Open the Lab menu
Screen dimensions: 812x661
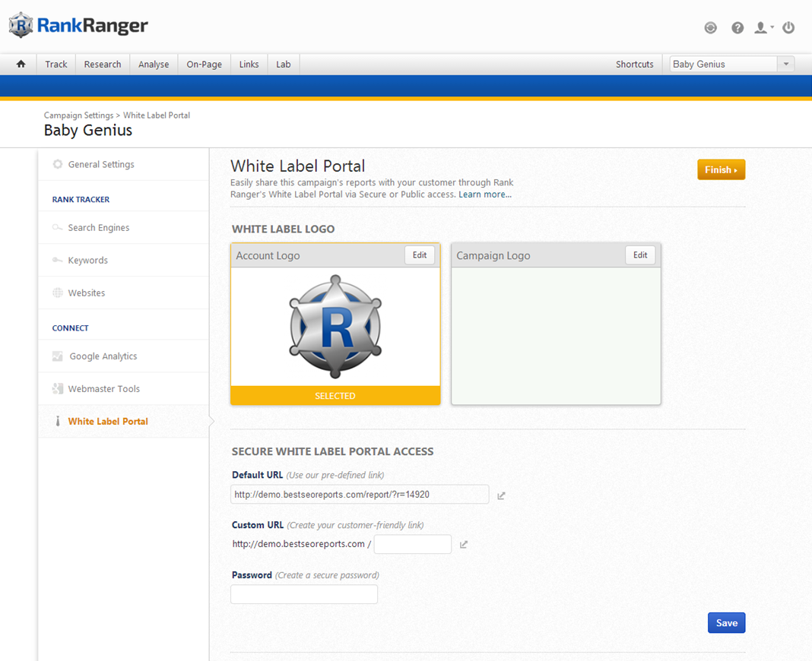coord(284,64)
